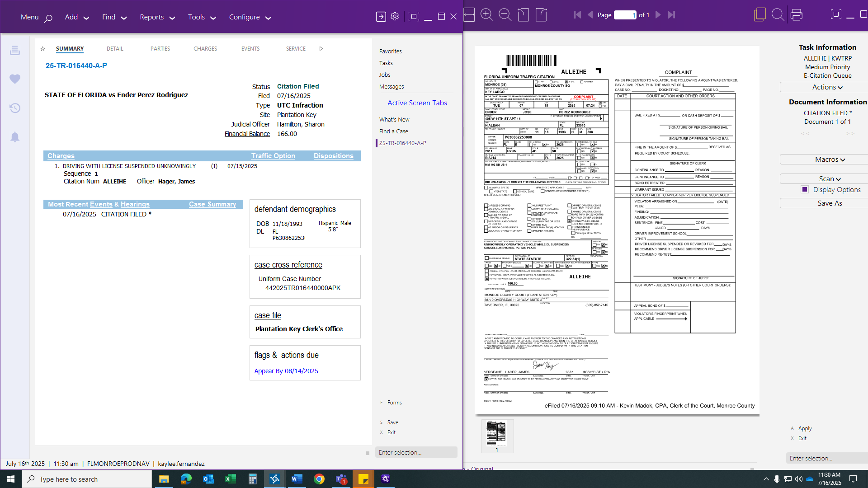Image resolution: width=868 pixels, height=488 pixels.
Task: Star this case as favorite
Action: [x=42, y=49]
